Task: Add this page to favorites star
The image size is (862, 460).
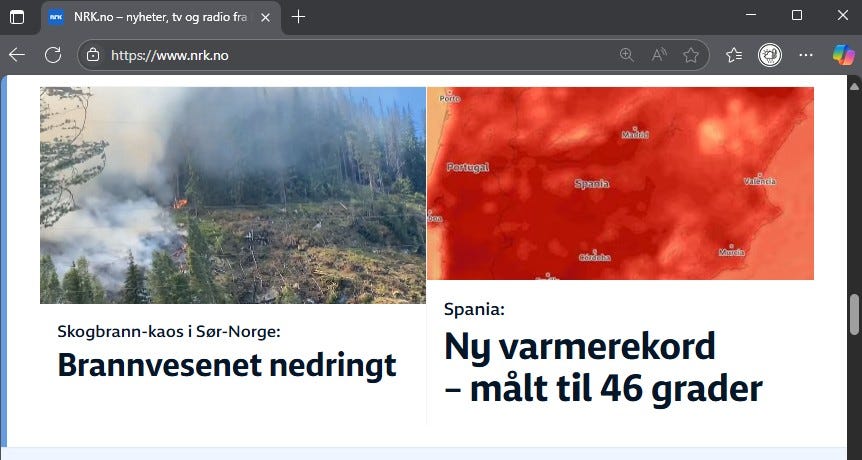Action: tap(690, 55)
